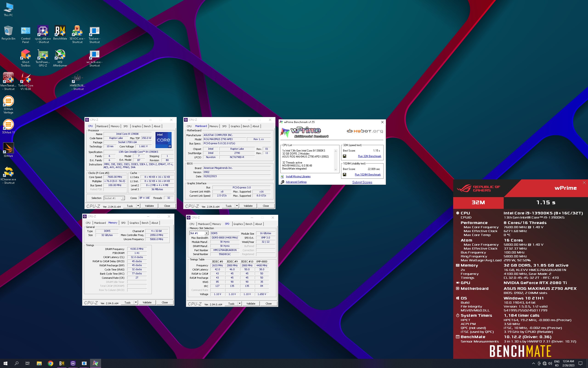Select the Mainboard tab in CPU-Z Memory window

[x=100, y=223]
